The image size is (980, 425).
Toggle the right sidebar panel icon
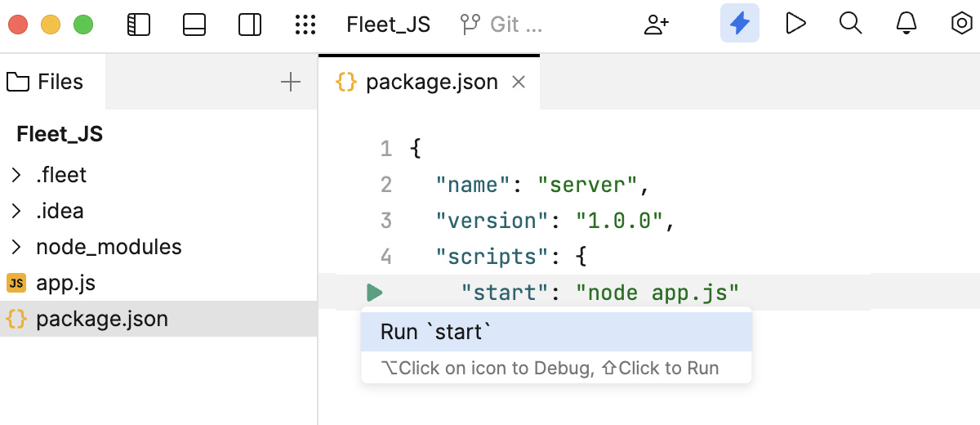coord(250,25)
